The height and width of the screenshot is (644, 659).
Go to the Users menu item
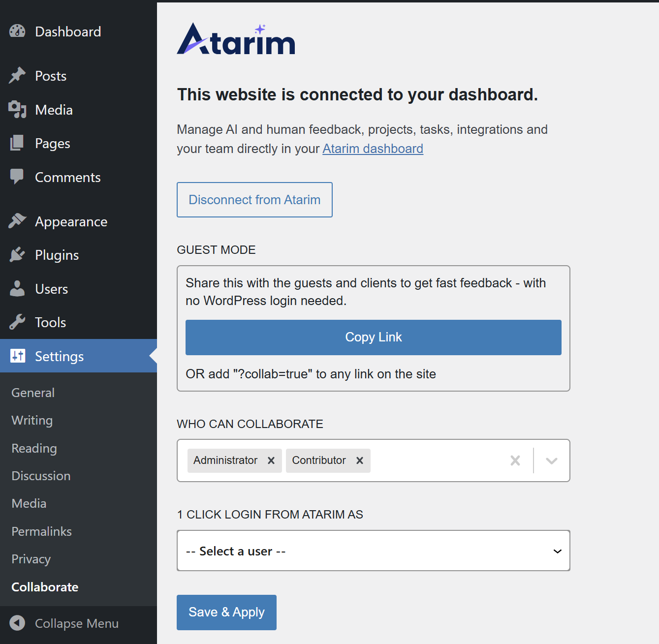click(52, 289)
